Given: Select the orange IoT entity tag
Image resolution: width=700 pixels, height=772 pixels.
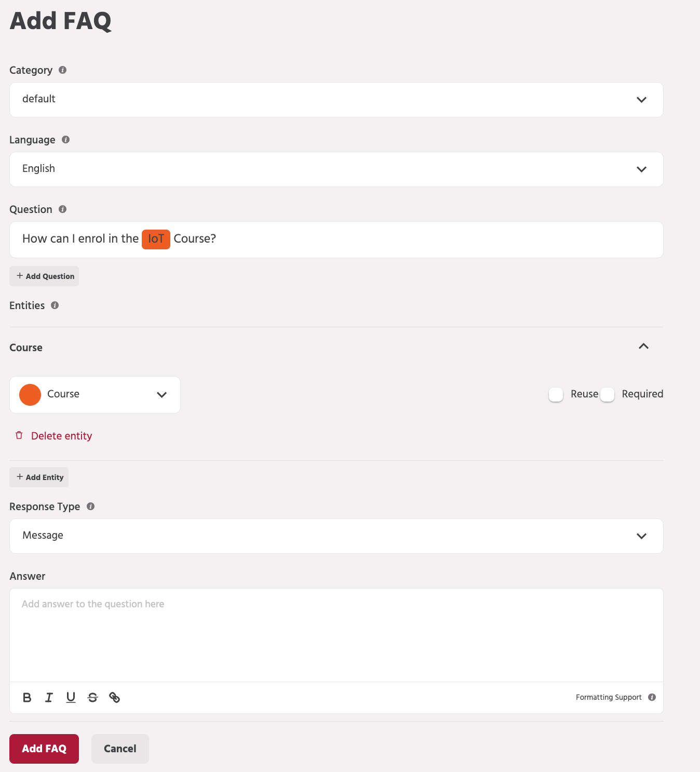Looking at the screenshot, I should tap(156, 239).
